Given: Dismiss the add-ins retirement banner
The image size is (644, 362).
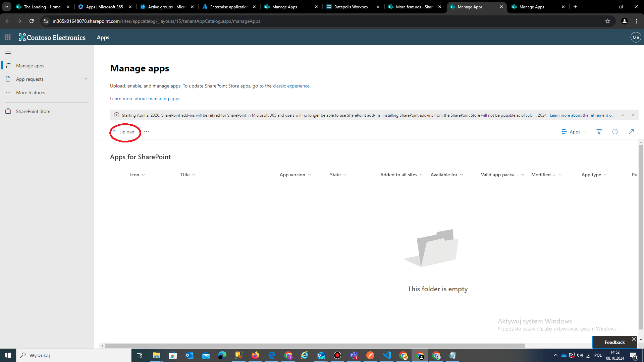Looking at the screenshot, I should (x=633, y=115).
